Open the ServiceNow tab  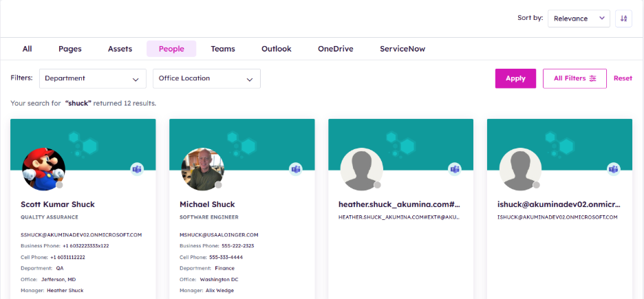coord(401,49)
